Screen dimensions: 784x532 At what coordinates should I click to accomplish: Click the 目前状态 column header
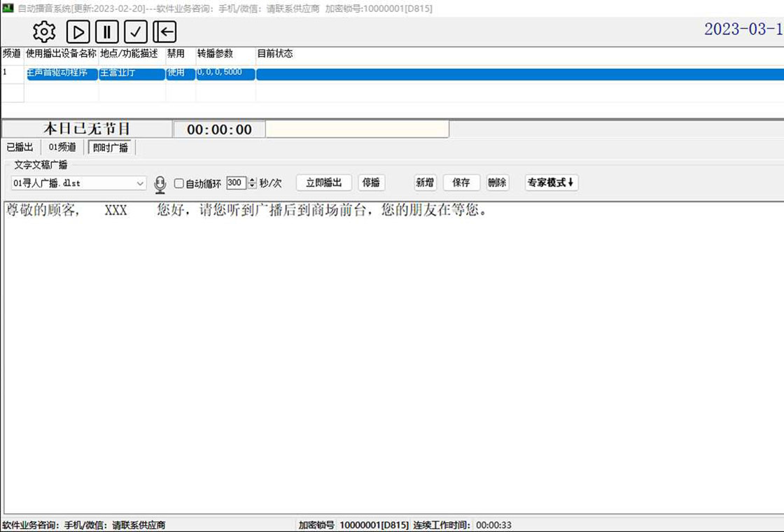click(x=519, y=53)
